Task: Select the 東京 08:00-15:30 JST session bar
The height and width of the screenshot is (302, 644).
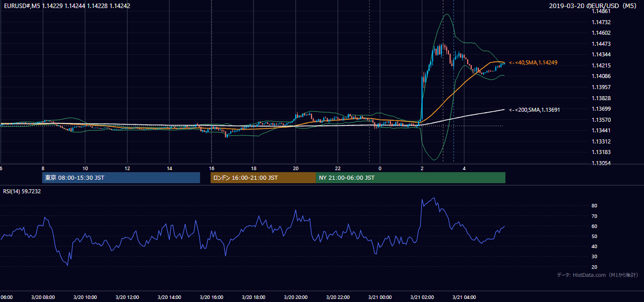Action: pyautogui.click(x=121, y=178)
